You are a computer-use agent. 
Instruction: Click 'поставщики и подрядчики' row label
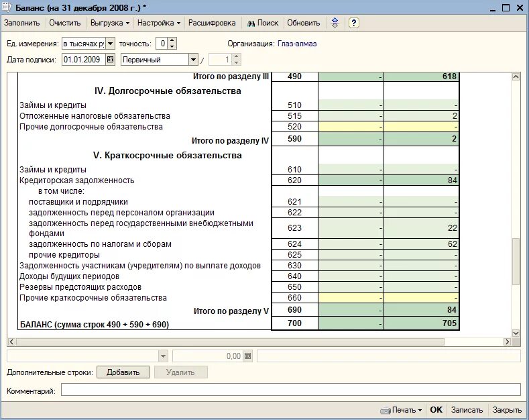click(x=78, y=202)
